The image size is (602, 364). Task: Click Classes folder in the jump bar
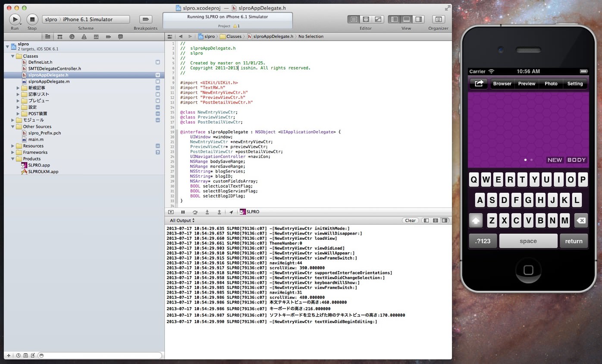230,37
